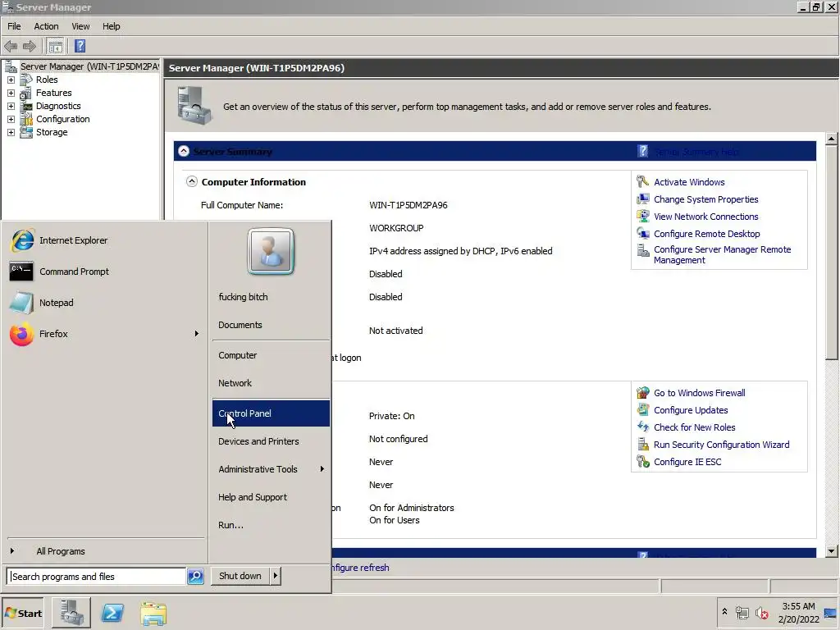
Task: Click the Start button
Action: click(22, 614)
